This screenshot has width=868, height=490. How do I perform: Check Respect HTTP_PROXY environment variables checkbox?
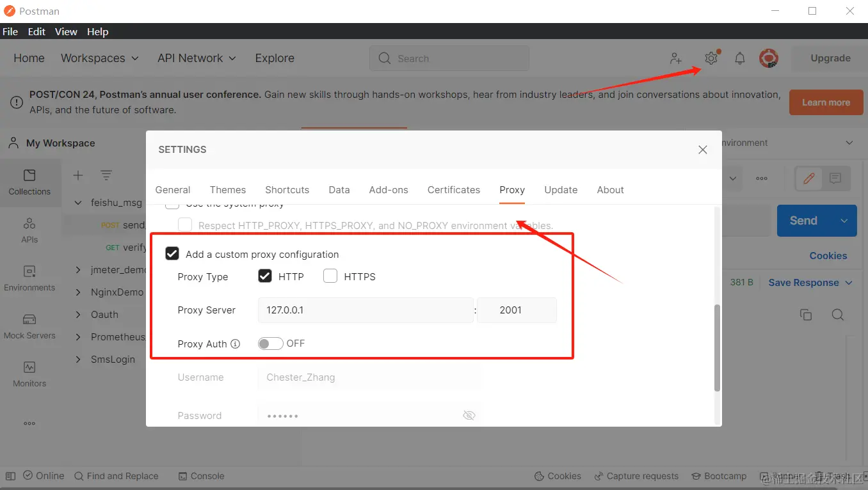click(185, 225)
